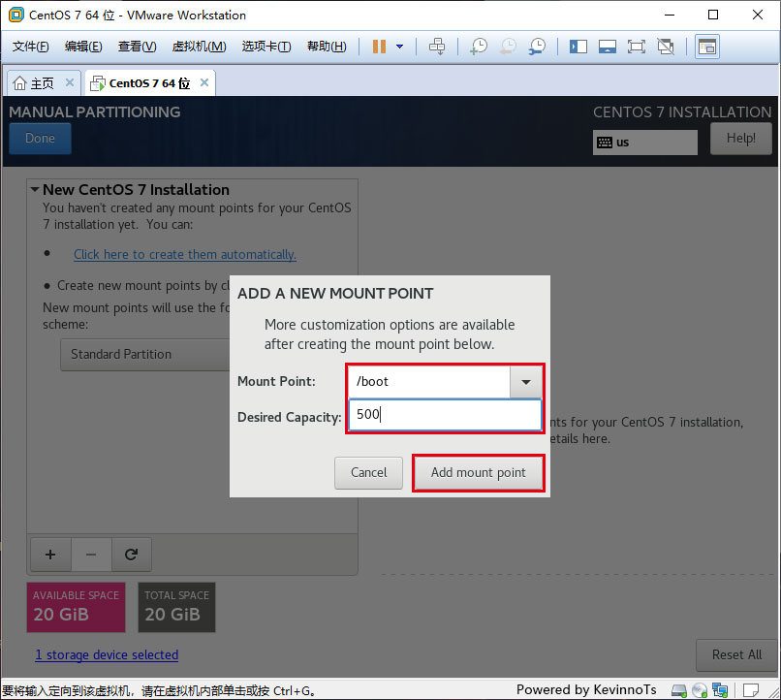The image size is (781, 700).
Task: Click the TOTAL SPACE 20 GiB box
Action: (x=176, y=607)
